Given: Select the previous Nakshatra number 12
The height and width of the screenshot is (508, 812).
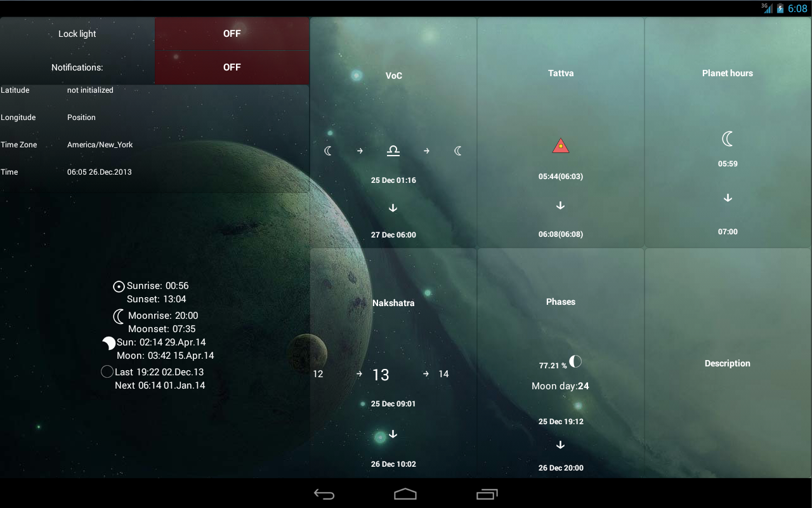Looking at the screenshot, I should (x=318, y=374).
